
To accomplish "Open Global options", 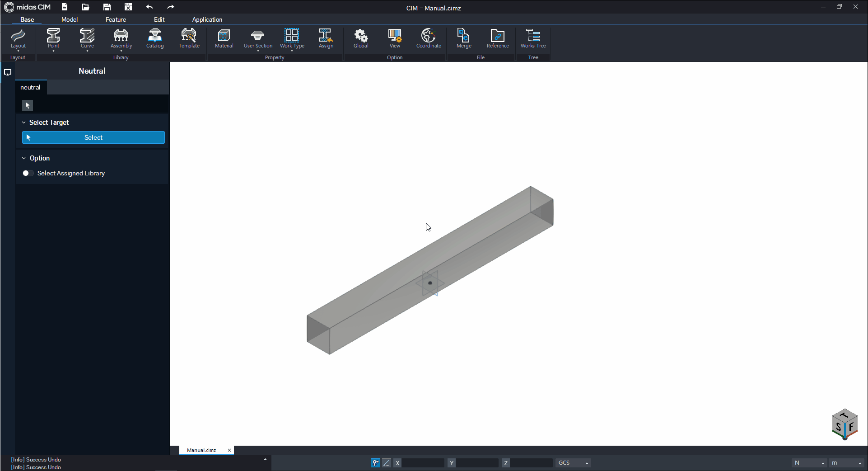I will click(x=361, y=38).
